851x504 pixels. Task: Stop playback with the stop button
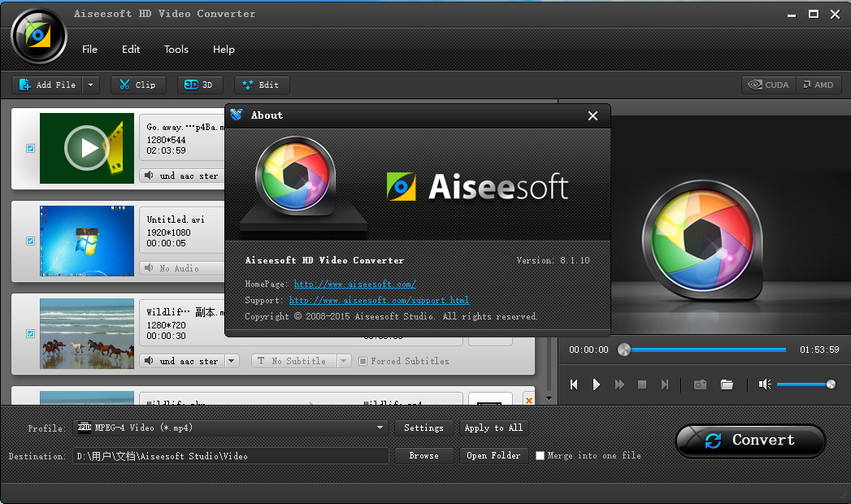(x=642, y=385)
